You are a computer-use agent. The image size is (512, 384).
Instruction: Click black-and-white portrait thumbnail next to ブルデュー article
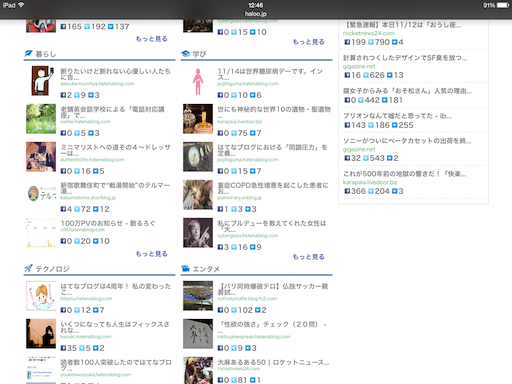pyautogui.click(x=198, y=233)
